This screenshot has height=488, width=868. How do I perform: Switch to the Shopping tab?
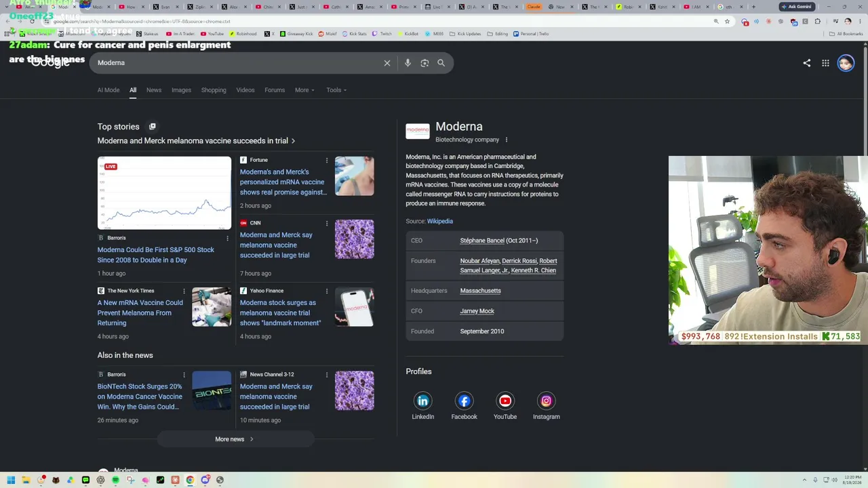click(214, 90)
